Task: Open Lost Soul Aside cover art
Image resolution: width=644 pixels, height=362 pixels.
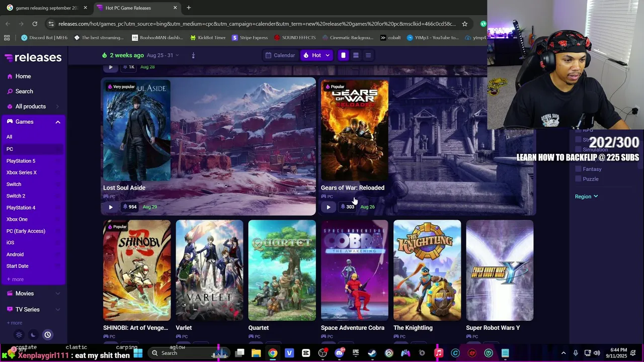Action: point(137,130)
